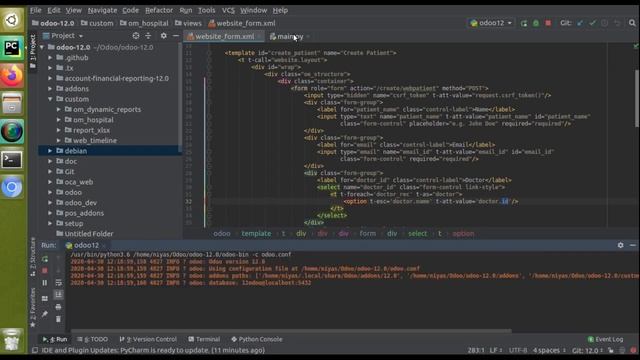Screen dimensions: 640x360
Task: Open Search Everywhere magnifier icon
Action: (632, 23)
